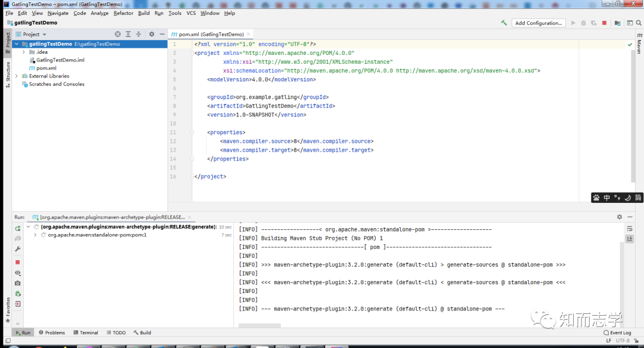
Task: Switch to the Terminal tab
Action: pyautogui.click(x=86, y=332)
